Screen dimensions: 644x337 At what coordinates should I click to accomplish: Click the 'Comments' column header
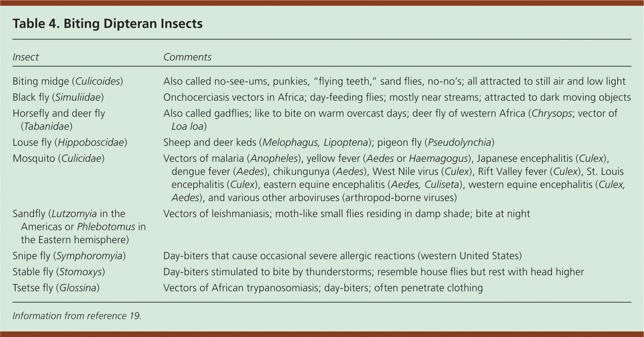click(187, 57)
